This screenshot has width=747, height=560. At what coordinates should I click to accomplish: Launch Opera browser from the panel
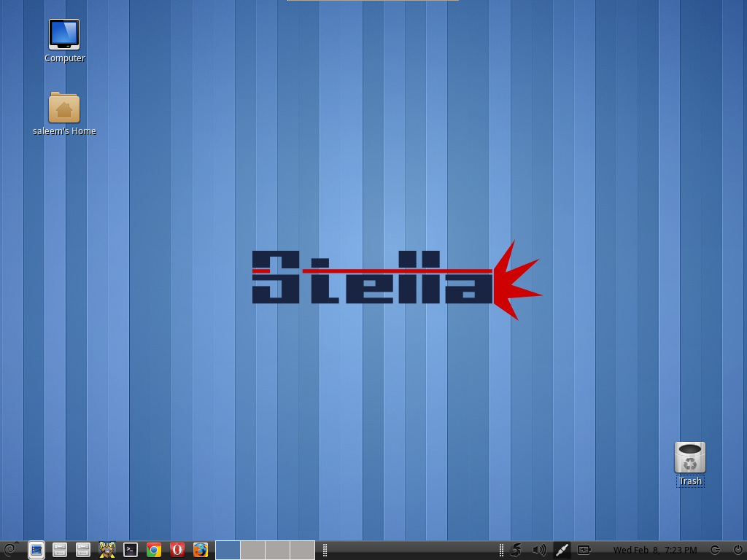[177, 550]
